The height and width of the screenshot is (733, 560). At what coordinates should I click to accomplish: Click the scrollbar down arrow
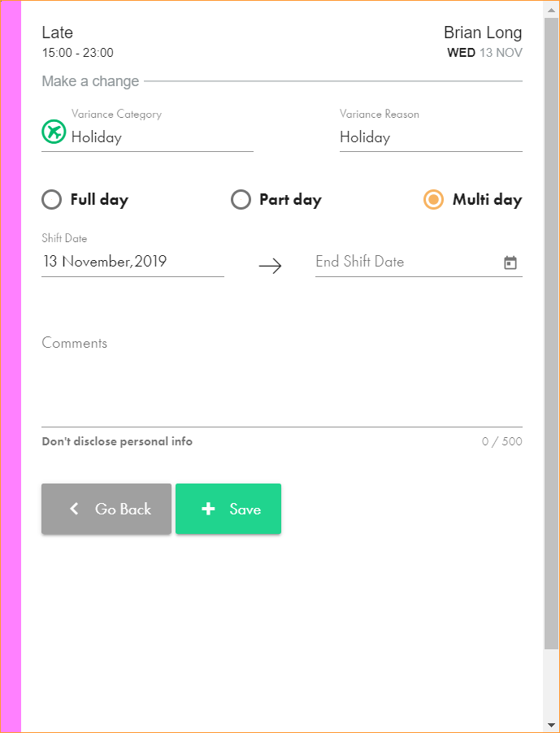click(x=552, y=725)
